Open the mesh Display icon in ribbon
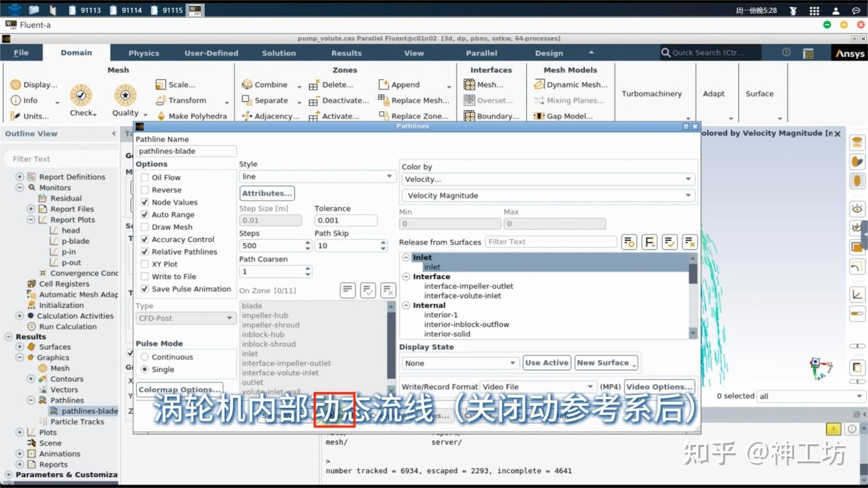 click(x=16, y=85)
